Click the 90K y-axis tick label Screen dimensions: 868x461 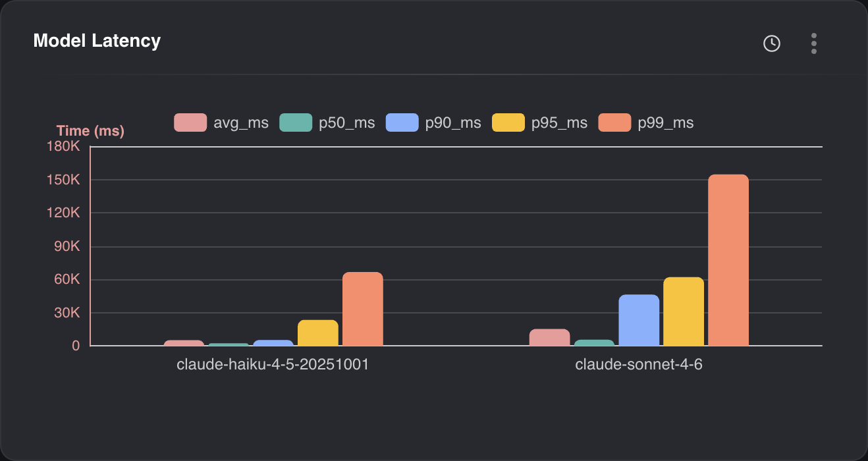[67, 246]
